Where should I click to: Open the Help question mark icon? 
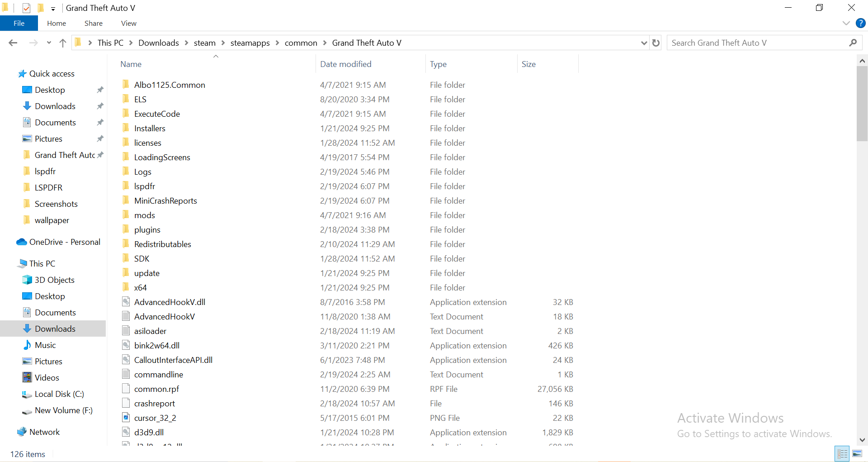click(x=861, y=23)
